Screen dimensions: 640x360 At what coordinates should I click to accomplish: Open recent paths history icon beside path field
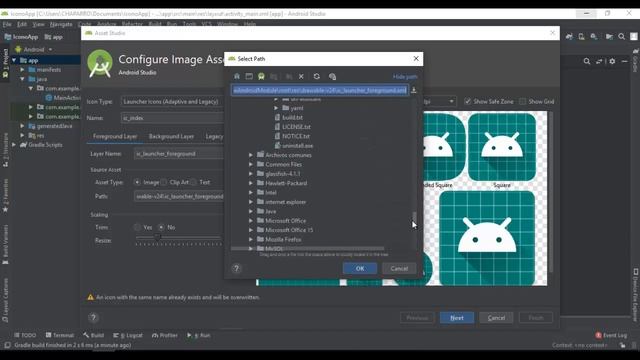(413, 90)
